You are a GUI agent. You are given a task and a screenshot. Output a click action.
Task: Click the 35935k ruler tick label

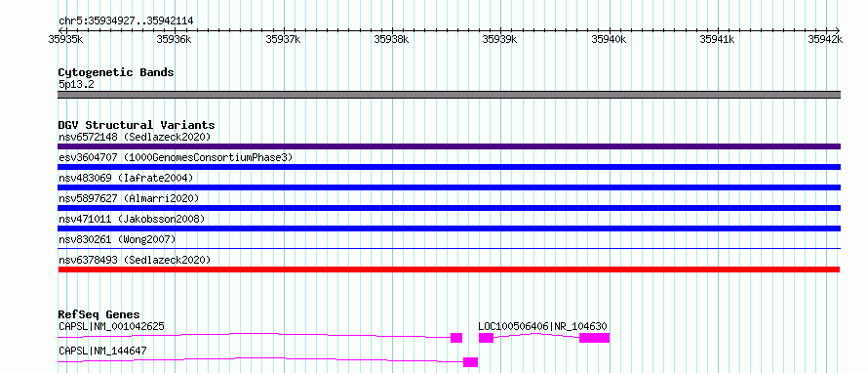pos(66,39)
